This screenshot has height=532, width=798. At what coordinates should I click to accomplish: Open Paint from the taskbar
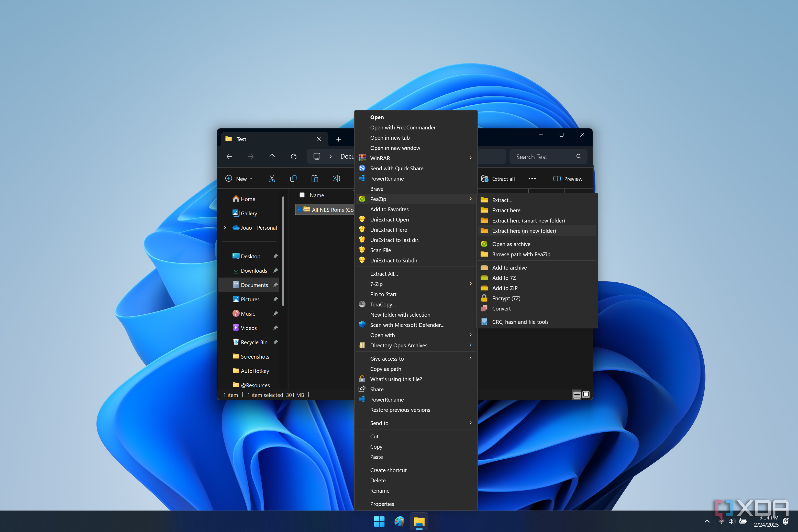point(399,521)
